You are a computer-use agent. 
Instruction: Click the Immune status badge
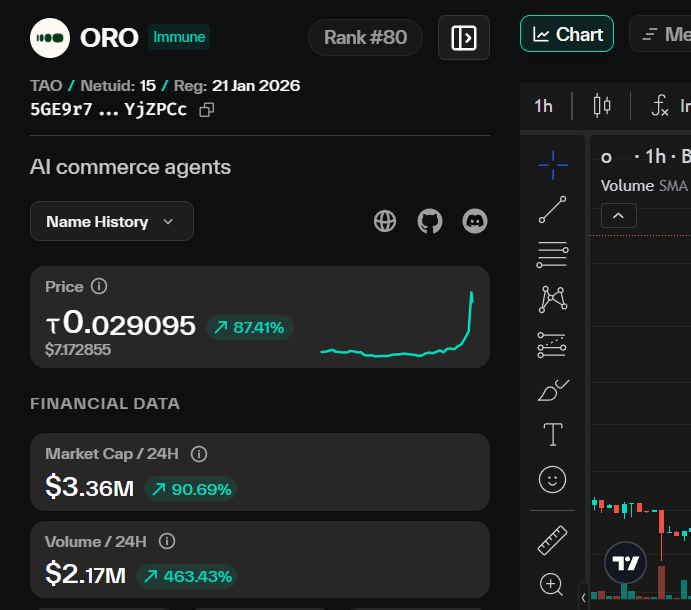click(x=179, y=37)
